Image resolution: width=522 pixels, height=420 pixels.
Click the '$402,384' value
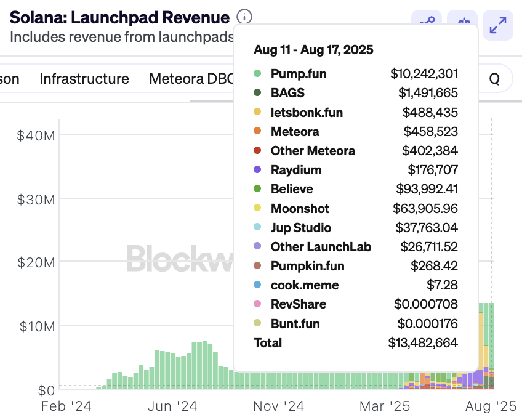430,151
